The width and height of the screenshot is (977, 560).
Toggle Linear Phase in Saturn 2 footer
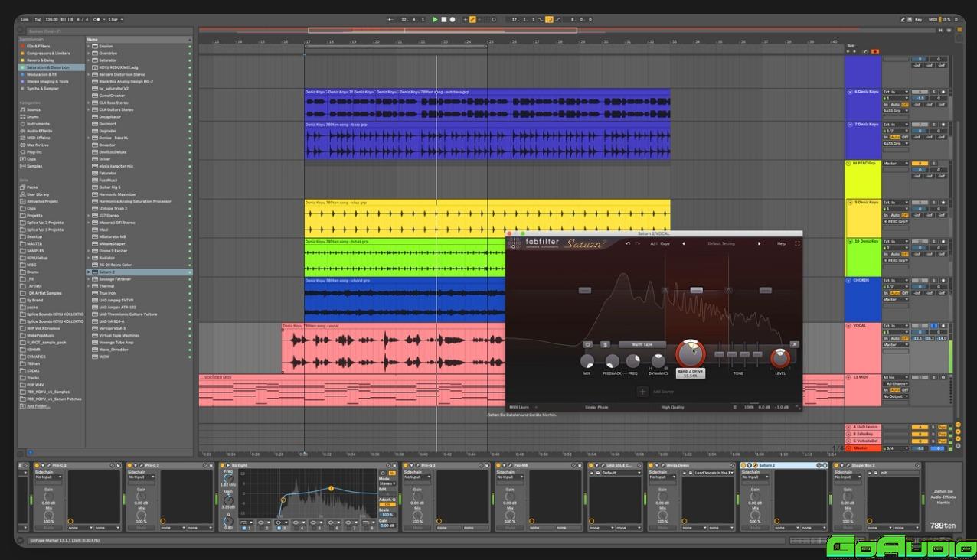(596, 407)
